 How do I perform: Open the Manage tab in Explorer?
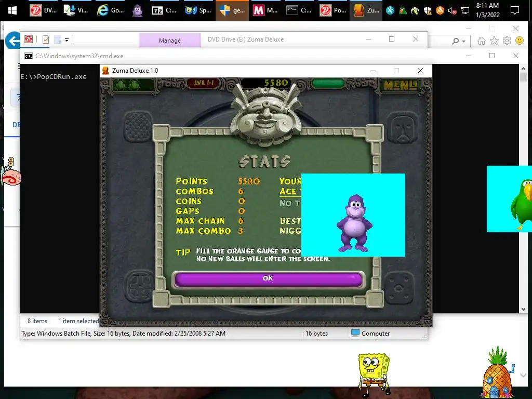pos(170,41)
